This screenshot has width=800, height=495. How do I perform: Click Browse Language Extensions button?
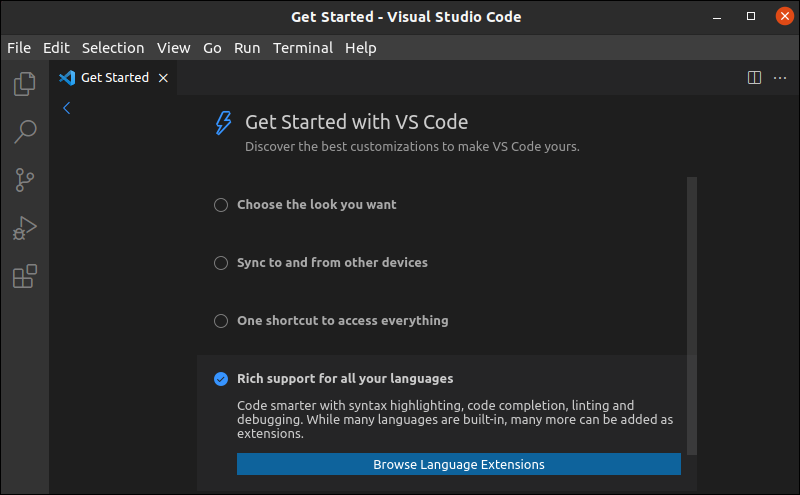[x=459, y=464]
